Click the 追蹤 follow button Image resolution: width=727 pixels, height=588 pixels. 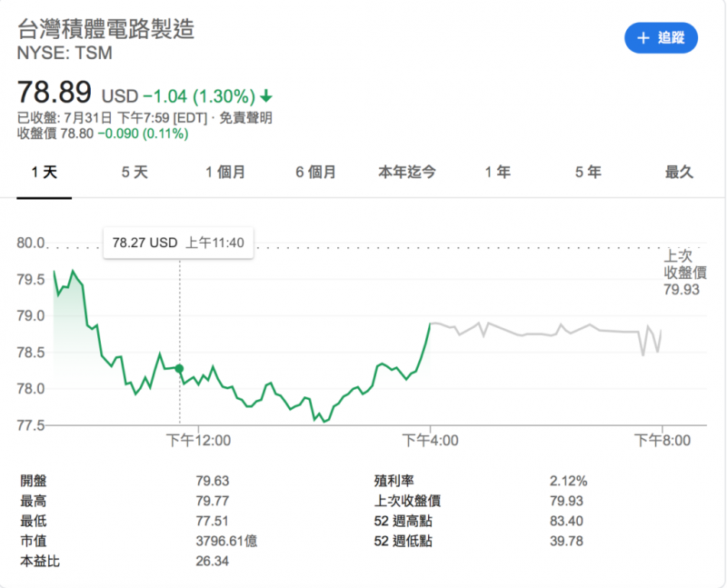(661, 38)
